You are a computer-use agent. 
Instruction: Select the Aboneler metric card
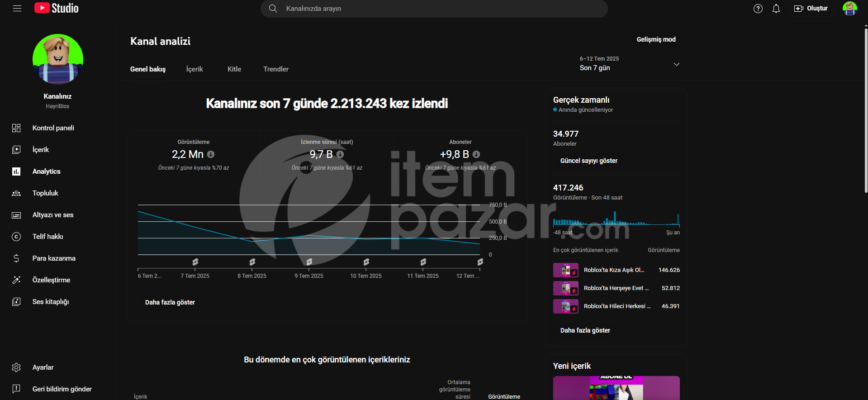click(x=460, y=155)
